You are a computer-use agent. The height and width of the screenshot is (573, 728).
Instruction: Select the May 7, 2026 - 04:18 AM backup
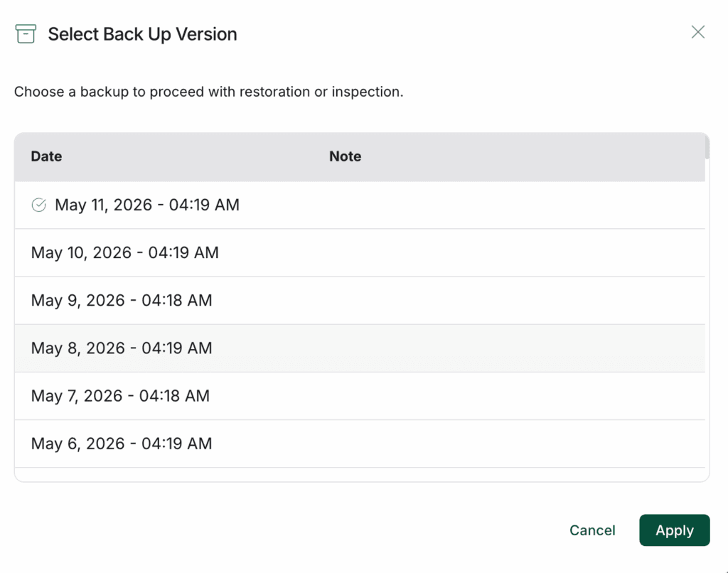[360, 396]
